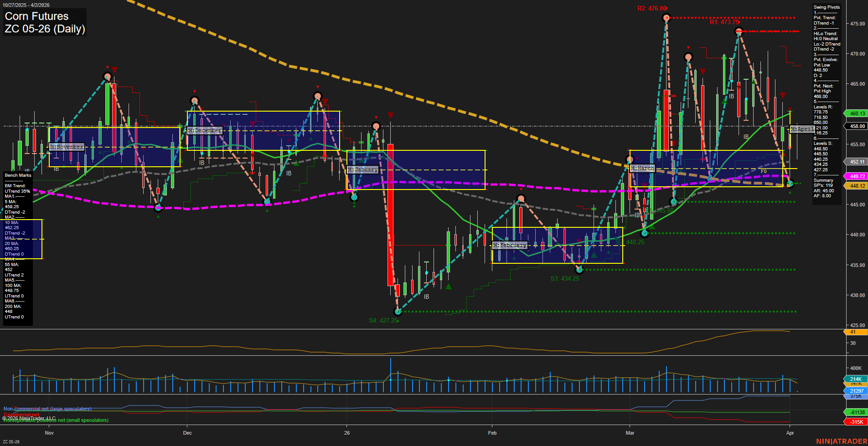Click the blue 21297 marker on volume axis

(854, 390)
